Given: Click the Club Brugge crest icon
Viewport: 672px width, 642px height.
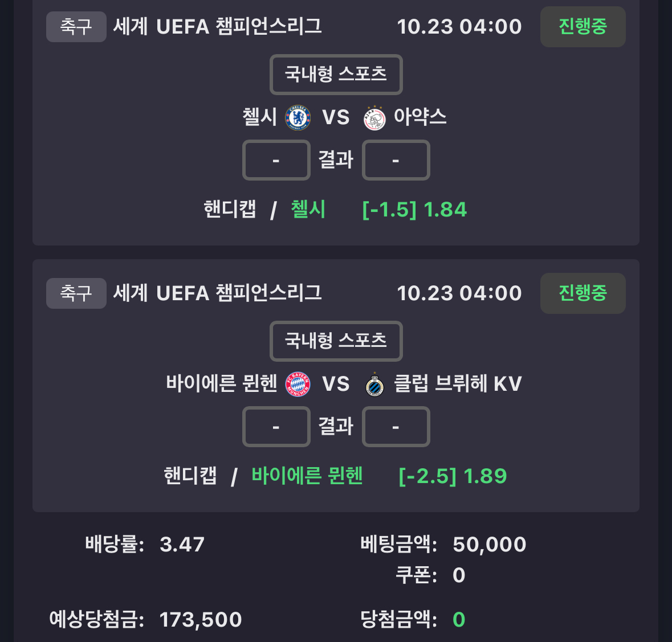Looking at the screenshot, I should (374, 385).
